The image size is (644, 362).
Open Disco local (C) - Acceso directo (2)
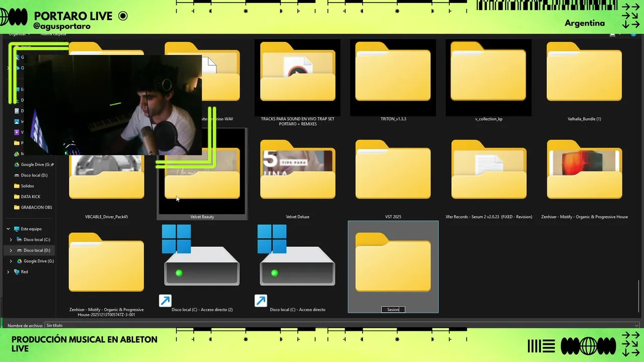[202, 265]
